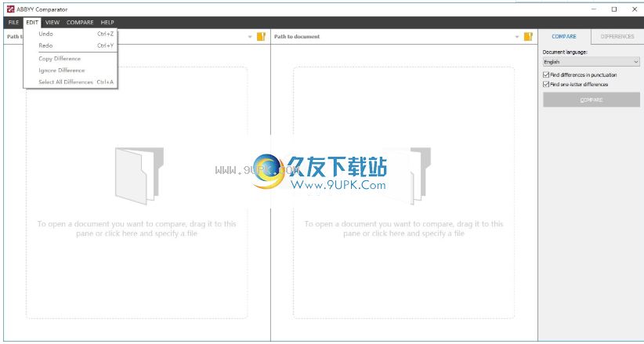Click right pane drag document hint text

pos(403,229)
